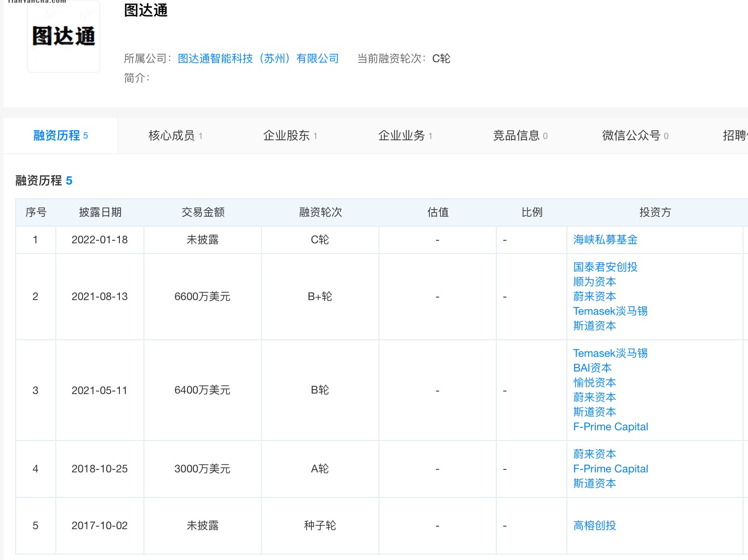The height and width of the screenshot is (560, 748).
Task: Open 斯道资本 in the B轮 row
Action: coord(594,412)
